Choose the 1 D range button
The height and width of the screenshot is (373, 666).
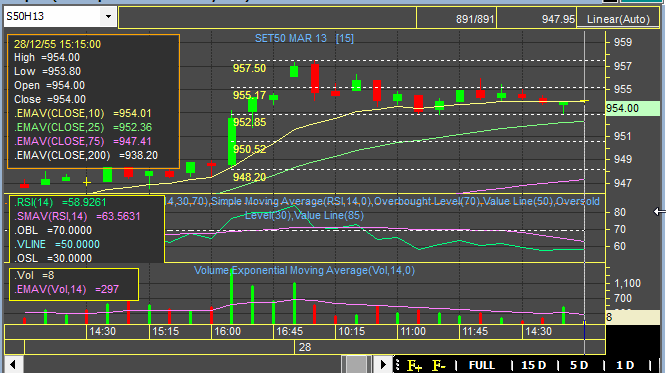(x=625, y=365)
